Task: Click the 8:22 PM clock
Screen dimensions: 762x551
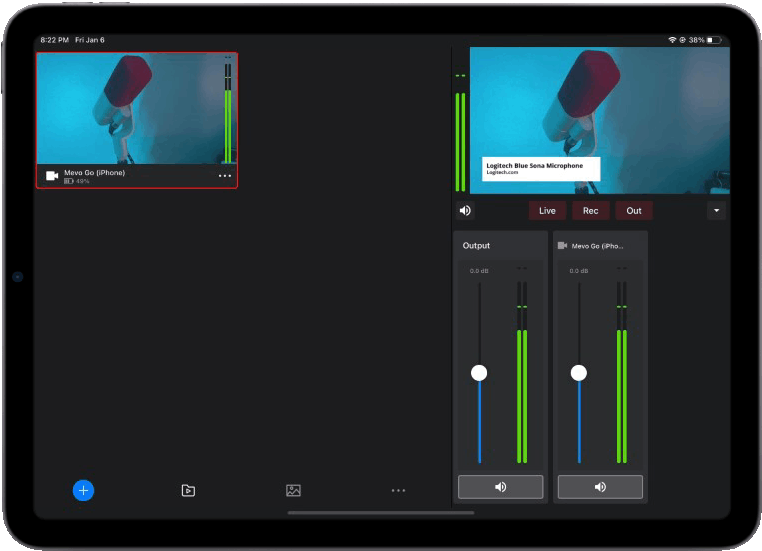Action: pyautogui.click(x=54, y=40)
